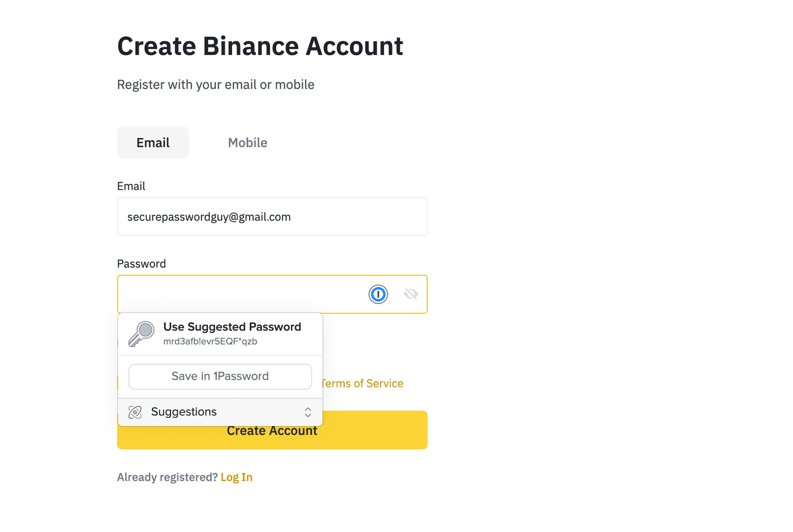
Task: Open Save in 1Password dropdown
Action: [x=220, y=376]
